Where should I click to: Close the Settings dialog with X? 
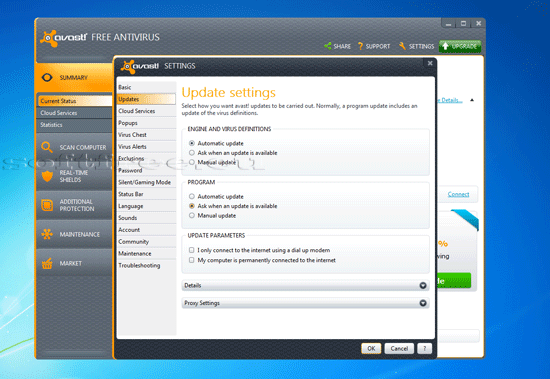point(430,63)
